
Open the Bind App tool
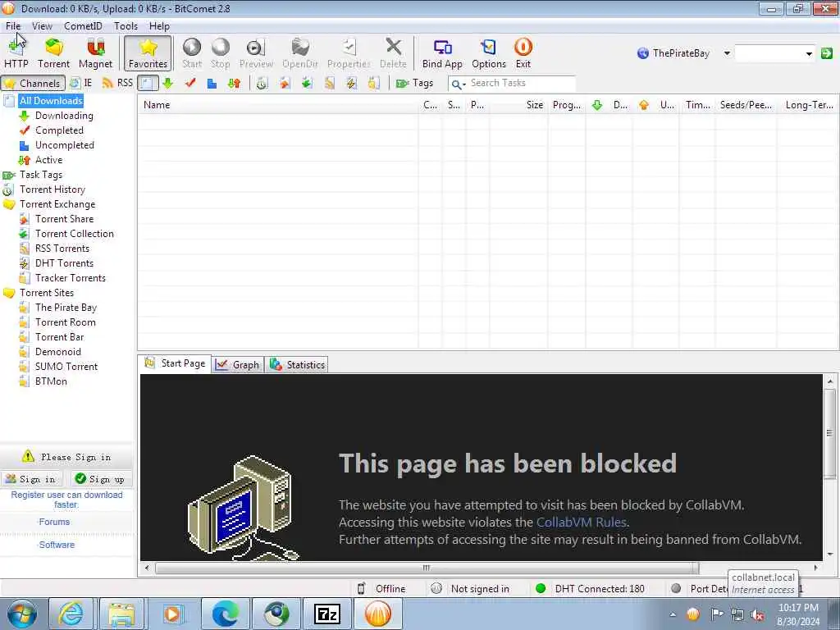(x=442, y=53)
